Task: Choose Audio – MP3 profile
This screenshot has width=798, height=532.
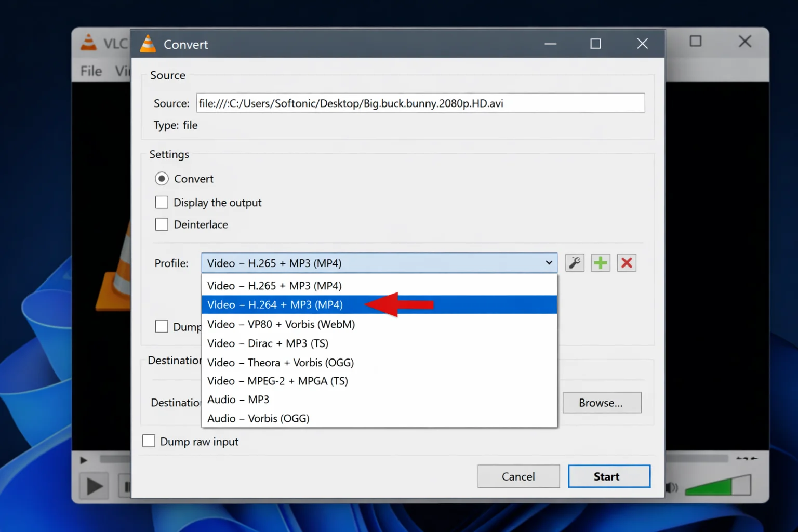Action: 379,400
